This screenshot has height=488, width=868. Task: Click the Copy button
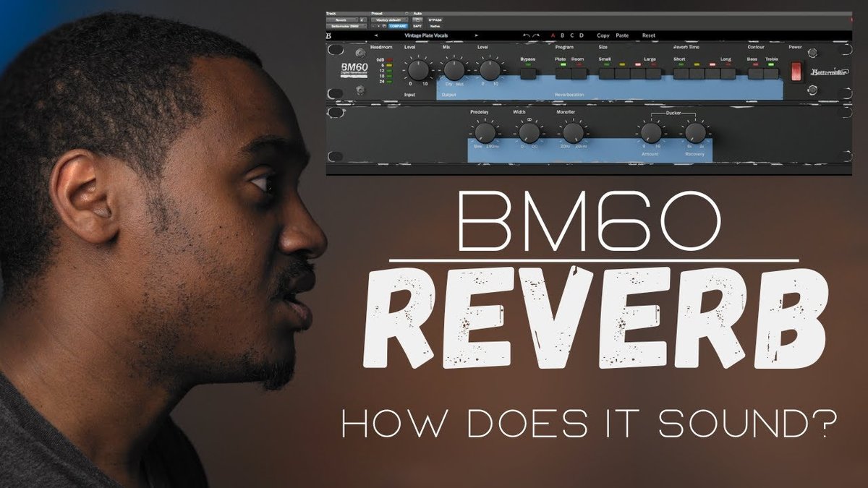point(603,35)
